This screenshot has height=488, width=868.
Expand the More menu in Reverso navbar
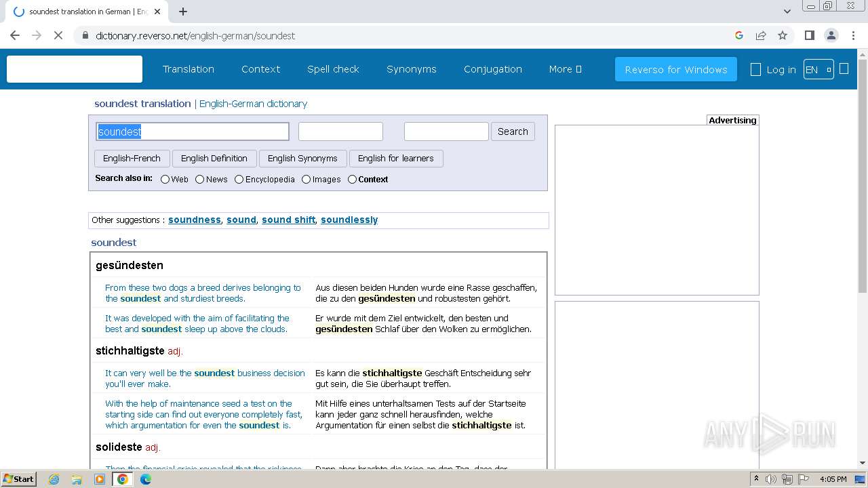tap(566, 69)
